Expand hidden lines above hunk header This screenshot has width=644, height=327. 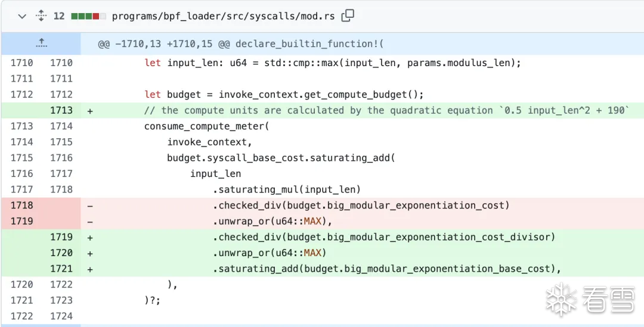[41, 43]
